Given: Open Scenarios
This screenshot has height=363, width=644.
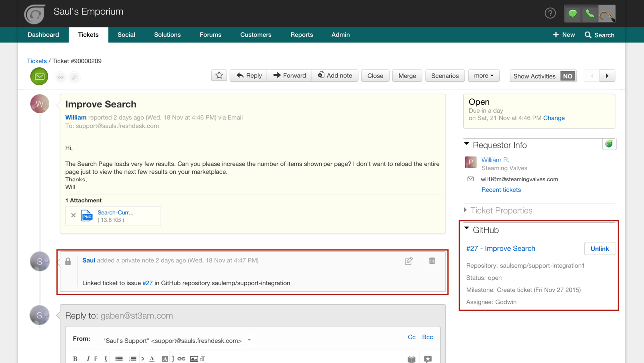Looking at the screenshot, I should click(x=445, y=76).
